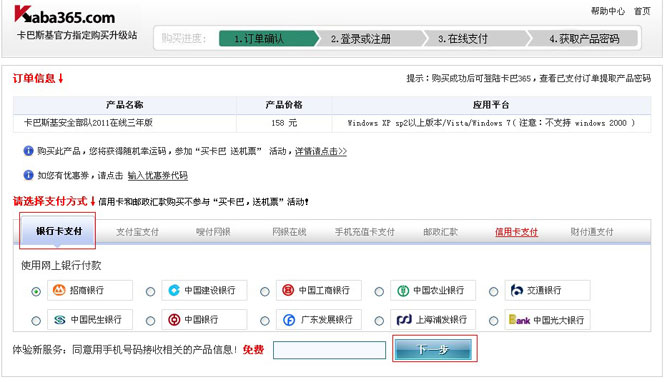The width and height of the screenshot is (667, 382).
Task: Click the Windows XP platform description cell
Action: pyautogui.click(x=491, y=123)
